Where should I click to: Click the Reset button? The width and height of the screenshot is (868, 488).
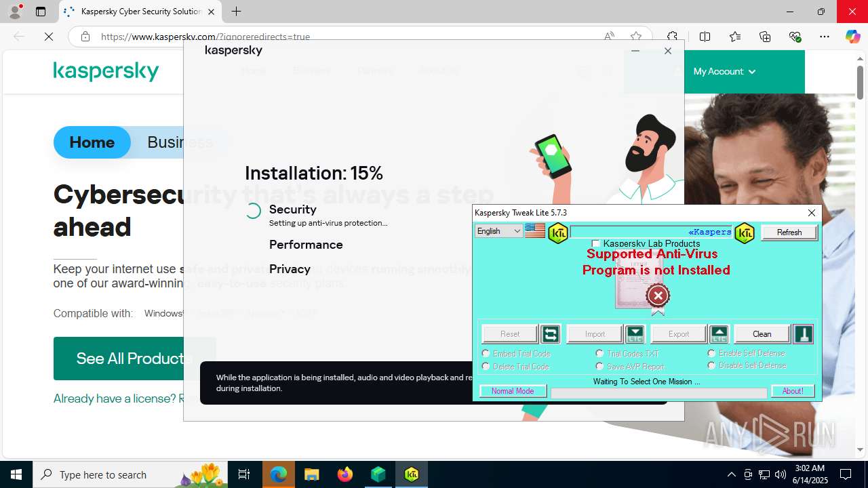pos(510,334)
